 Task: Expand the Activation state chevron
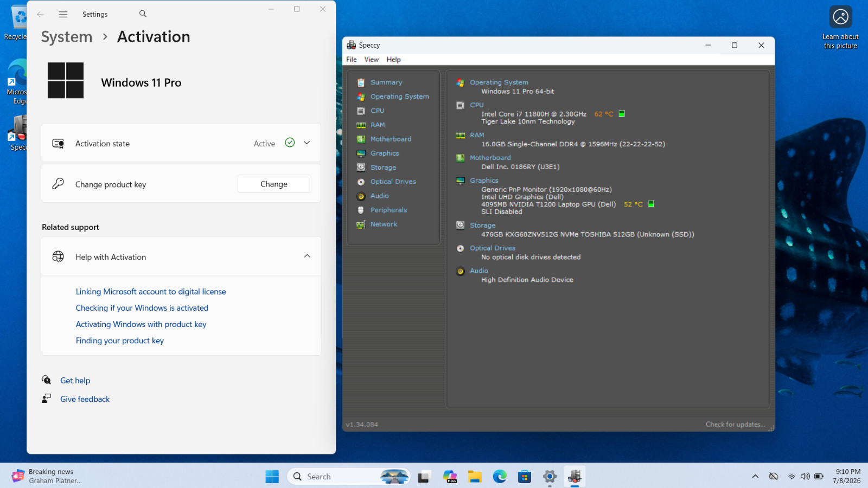coord(307,143)
